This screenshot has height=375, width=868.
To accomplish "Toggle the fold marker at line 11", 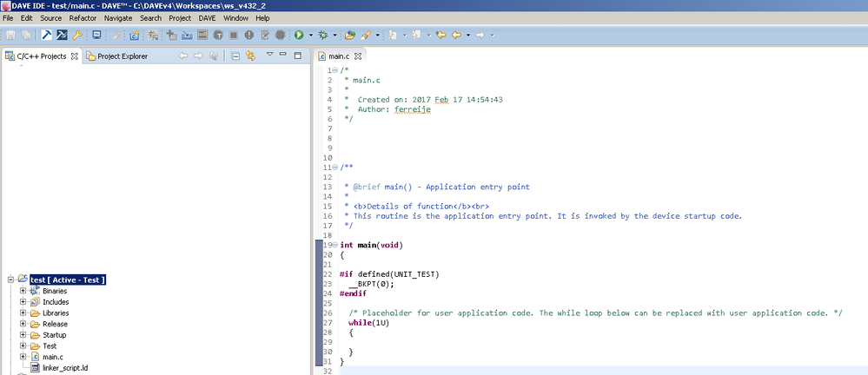I will tap(335, 167).
